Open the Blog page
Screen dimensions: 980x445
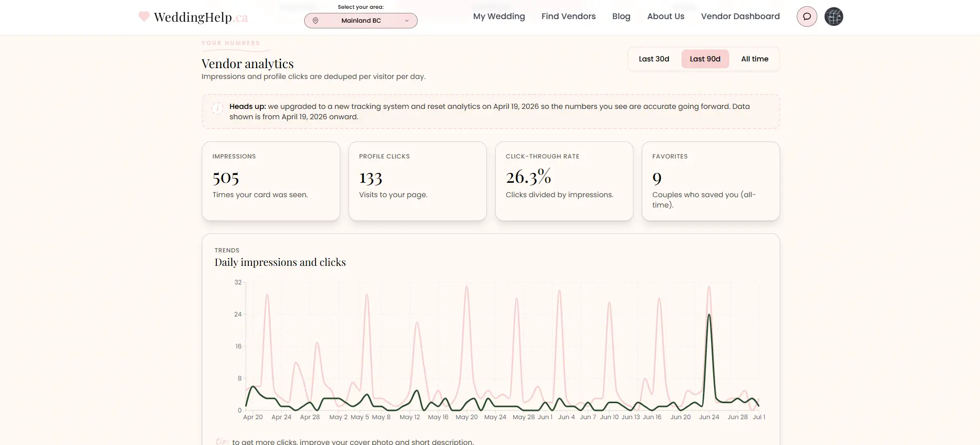[x=621, y=17]
